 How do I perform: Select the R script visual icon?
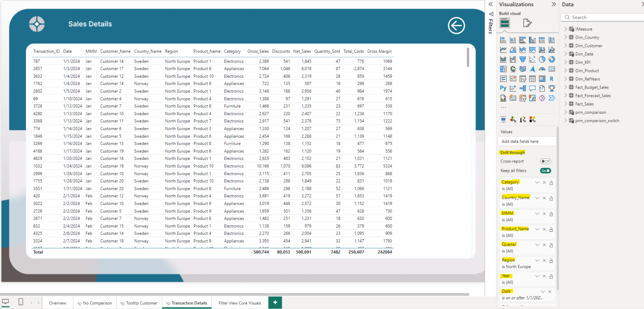click(x=551, y=78)
